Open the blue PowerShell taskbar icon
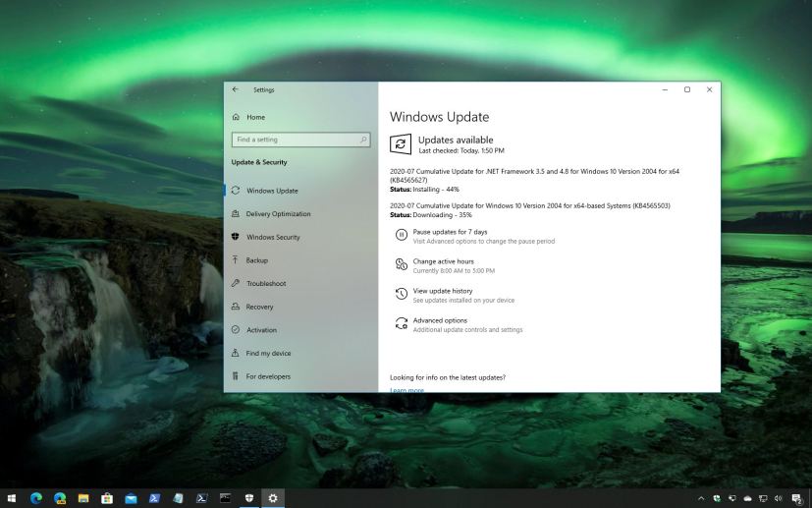This screenshot has height=508, width=812. point(154,498)
